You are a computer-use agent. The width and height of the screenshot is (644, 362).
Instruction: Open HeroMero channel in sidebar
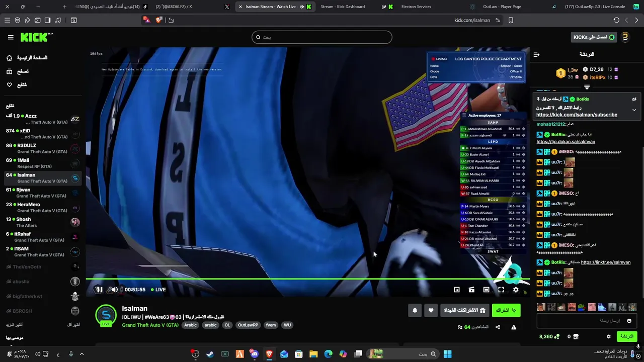[43, 208]
